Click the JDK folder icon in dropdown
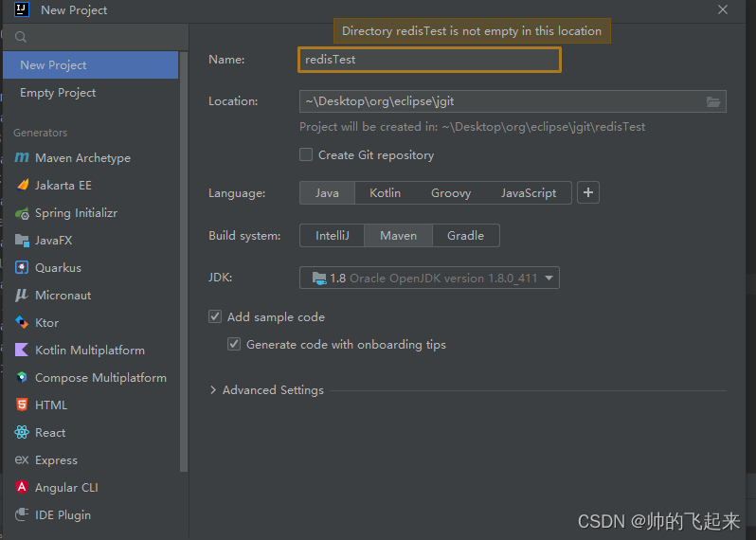The width and height of the screenshot is (756, 540). coord(319,279)
